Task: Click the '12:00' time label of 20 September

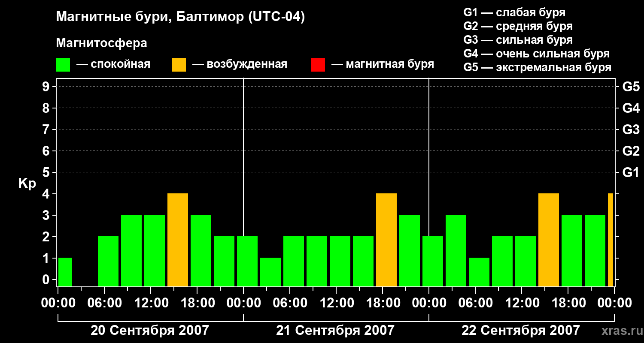Action: click(151, 303)
